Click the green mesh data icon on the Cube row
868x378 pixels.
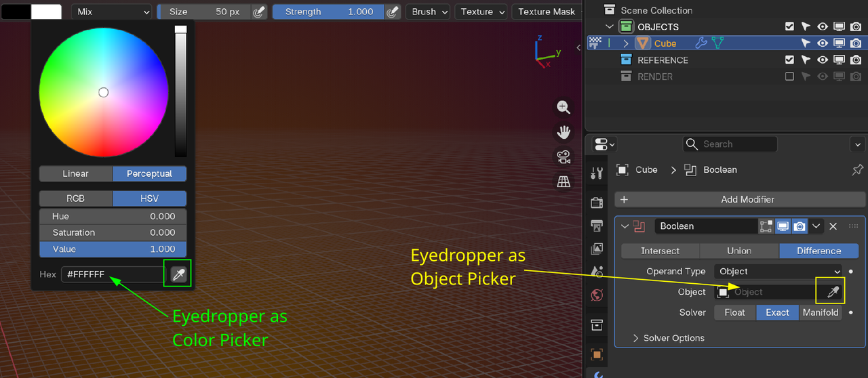coord(717,43)
